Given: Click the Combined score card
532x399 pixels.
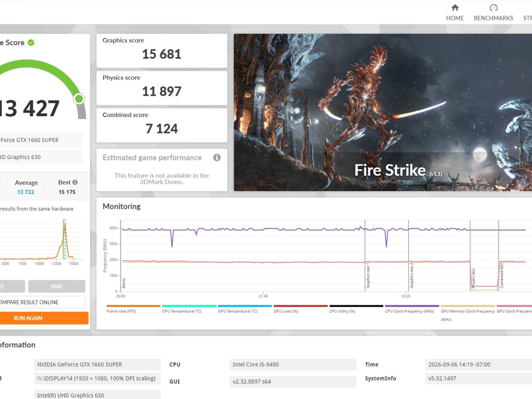Looking at the screenshot, I should pos(162,125).
